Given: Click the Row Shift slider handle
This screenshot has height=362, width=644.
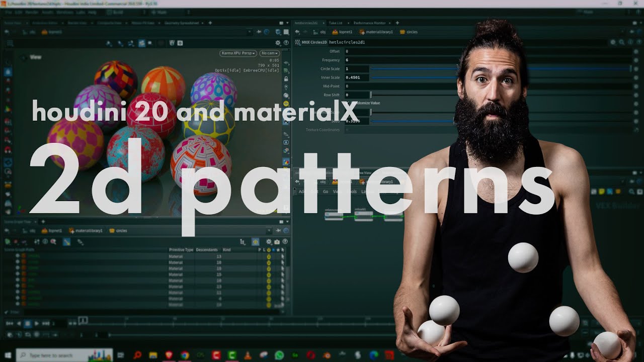Looking at the screenshot, I should [371, 95].
